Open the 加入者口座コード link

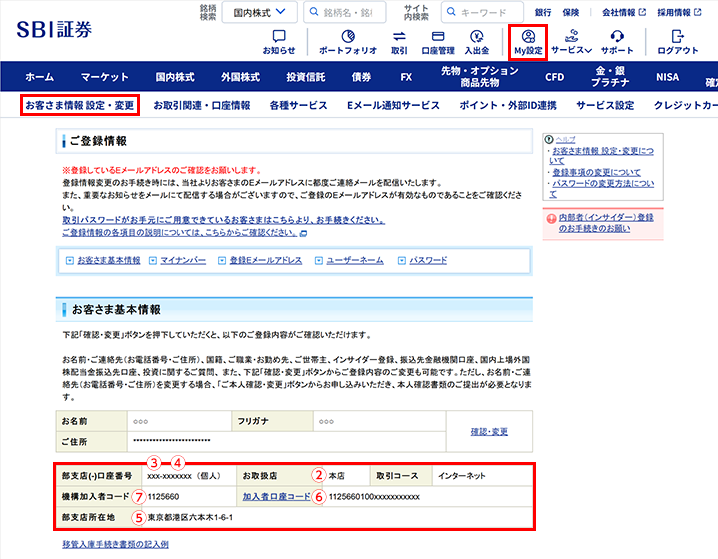pos(276,496)
